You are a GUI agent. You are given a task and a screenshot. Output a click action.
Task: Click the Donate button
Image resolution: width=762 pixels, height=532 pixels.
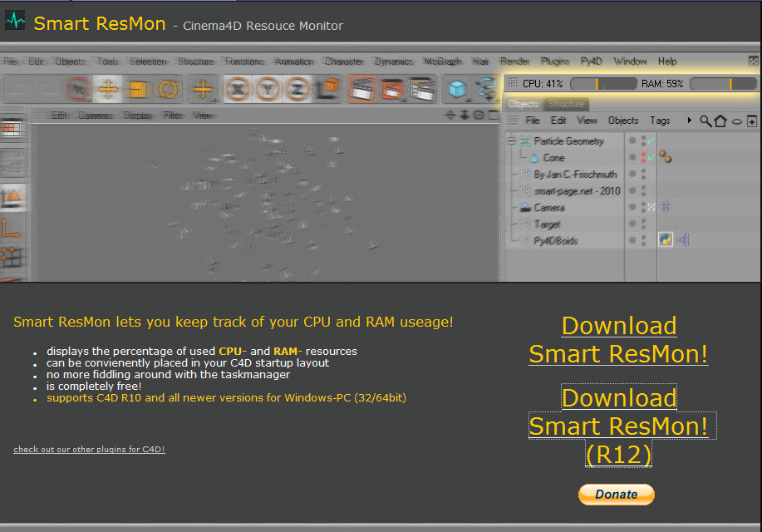point(617,494)
